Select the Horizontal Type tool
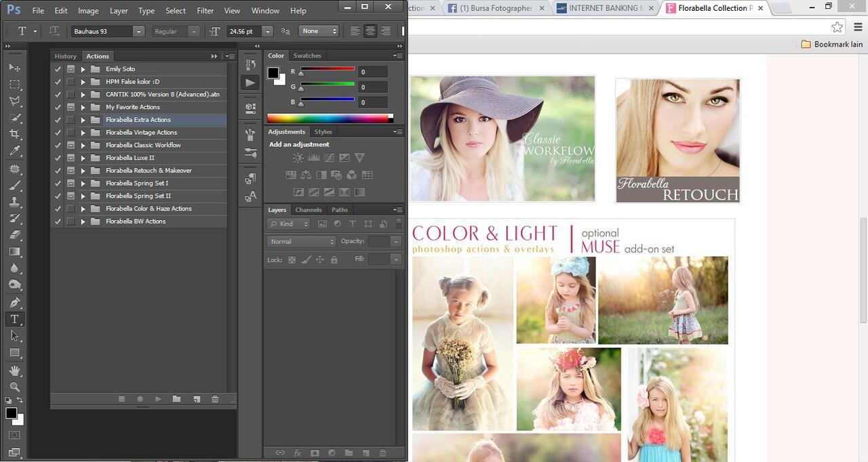The image size is (868, 462). tap(14, 319)
